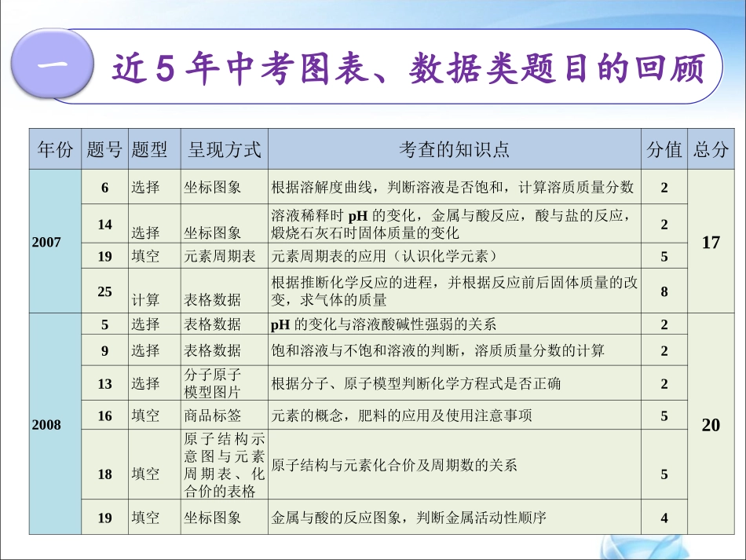Click the total score '20' cell
This screenshot has width=746, height=560.
(x=711, y=424)
